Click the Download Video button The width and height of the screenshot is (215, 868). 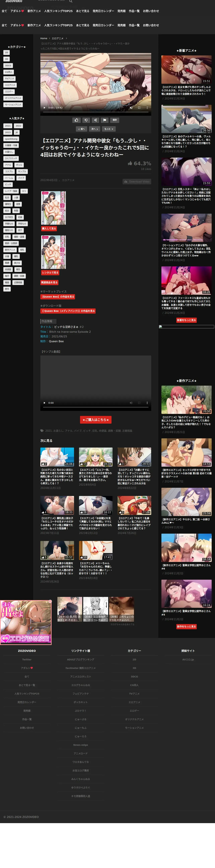[x=137, y=182]
